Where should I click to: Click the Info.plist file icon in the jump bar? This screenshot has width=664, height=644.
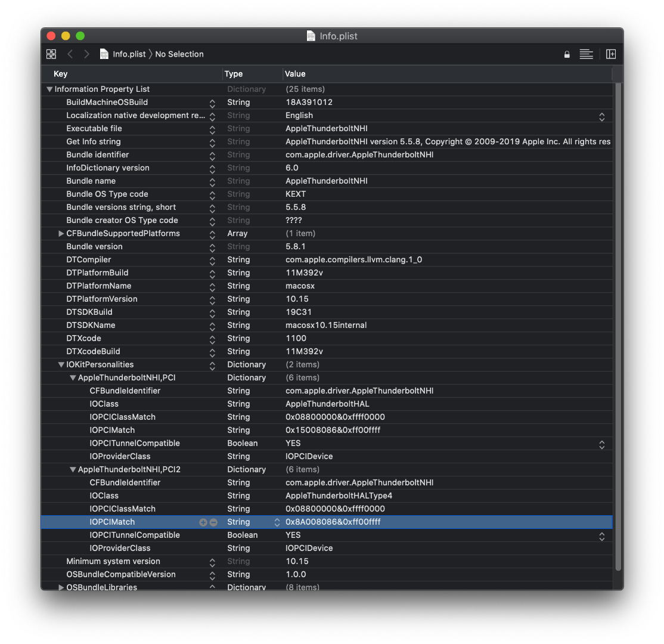(x=104, y=54)
